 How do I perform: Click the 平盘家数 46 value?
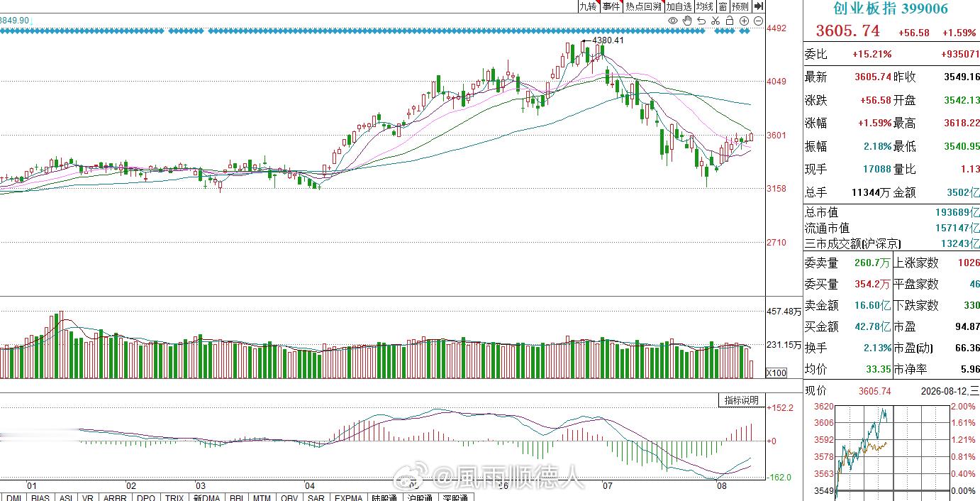(974, 284)
